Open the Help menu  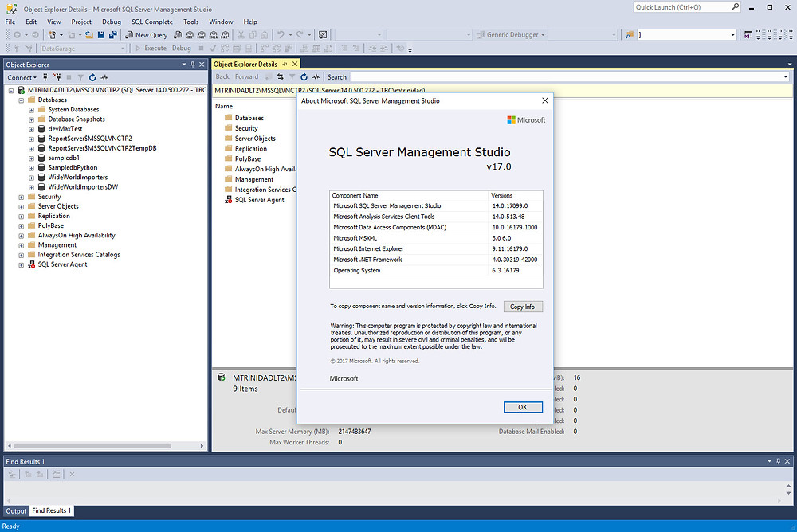tap(250, 22)
